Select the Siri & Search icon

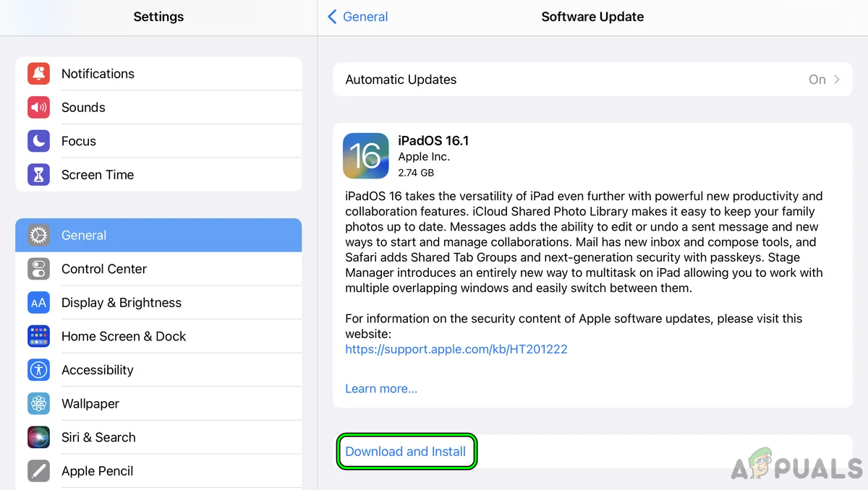click(x=38, y=437)
